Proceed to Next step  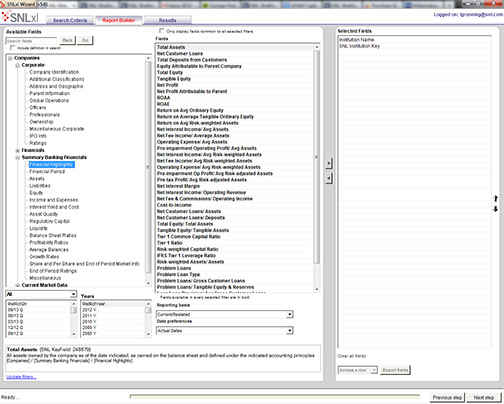click(484, 397)
